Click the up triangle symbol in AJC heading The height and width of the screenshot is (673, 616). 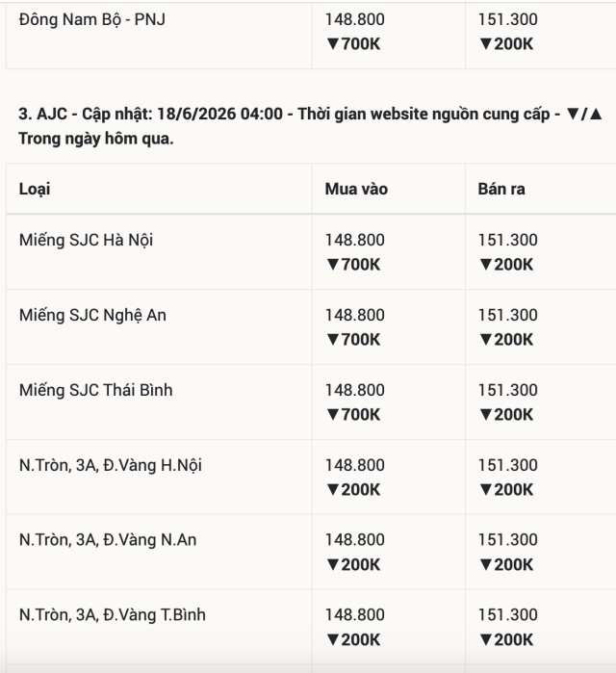point(596,115)
